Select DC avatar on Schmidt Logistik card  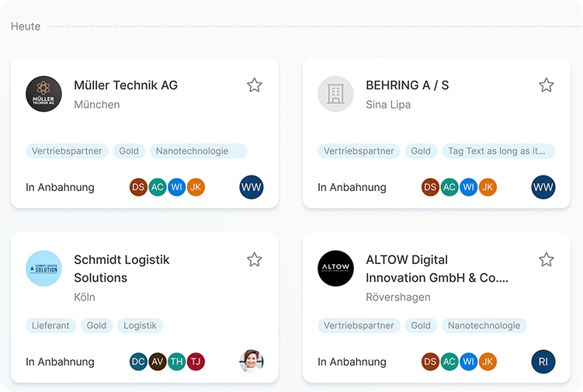pyautogui.click(x=138, y=362)
